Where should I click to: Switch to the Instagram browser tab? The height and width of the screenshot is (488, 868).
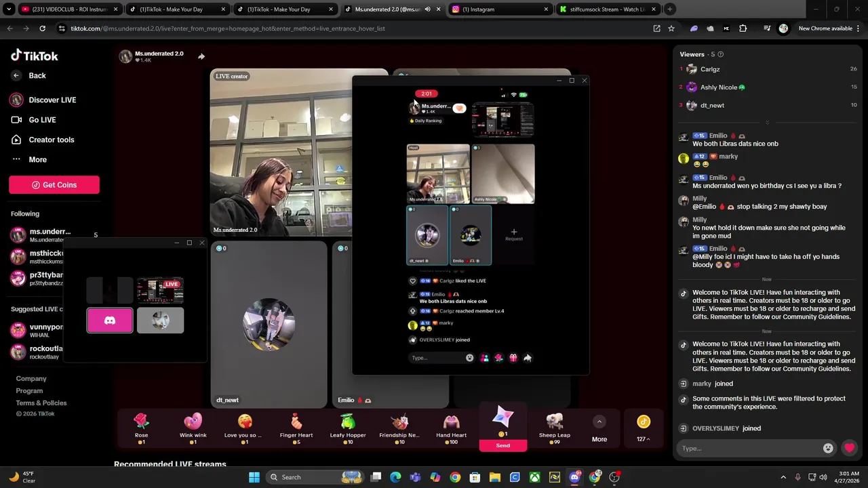point(499,9)
